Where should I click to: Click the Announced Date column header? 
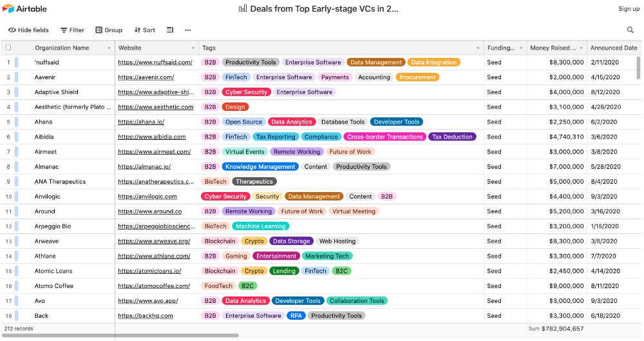tap(614, 48)
